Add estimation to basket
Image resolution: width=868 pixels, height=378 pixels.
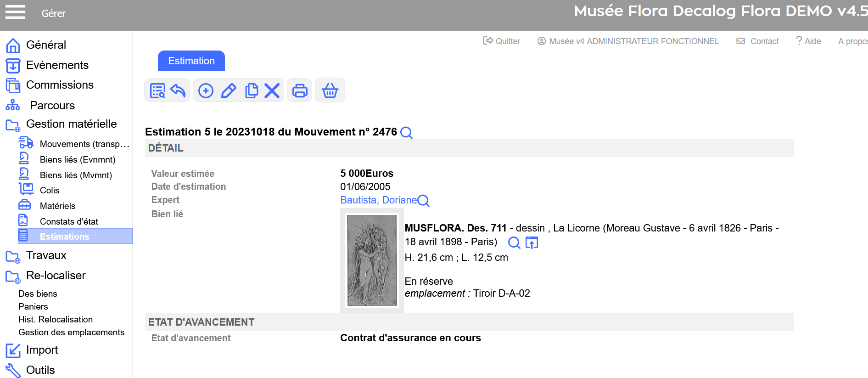[330, 90]
